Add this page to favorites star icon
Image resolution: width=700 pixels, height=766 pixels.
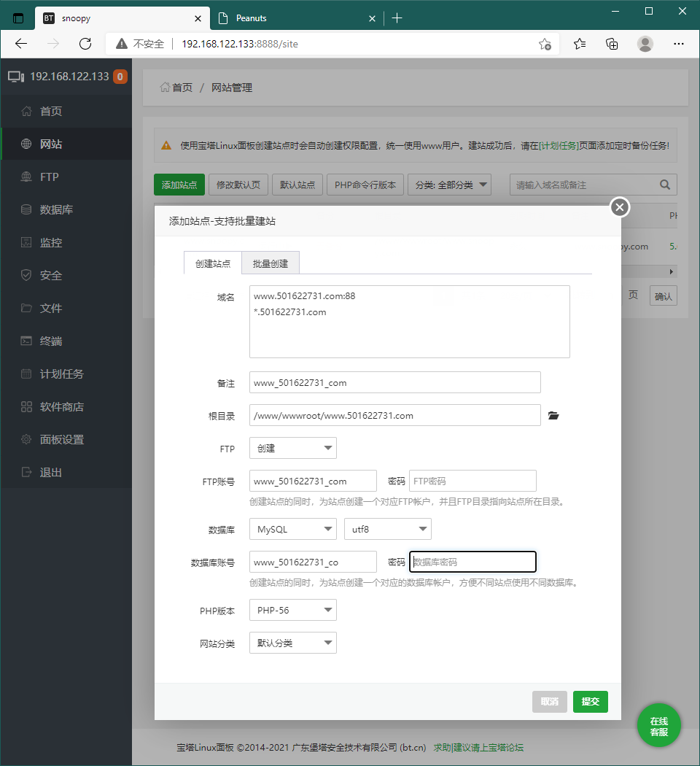click(545, 45)
